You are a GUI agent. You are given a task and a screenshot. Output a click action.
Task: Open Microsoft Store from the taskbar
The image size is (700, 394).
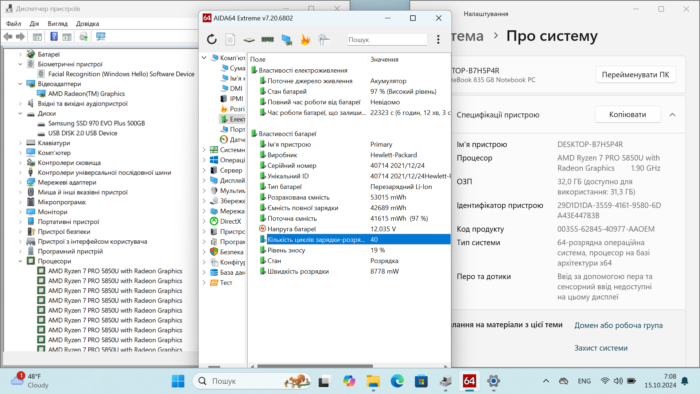tap(421, 381)
